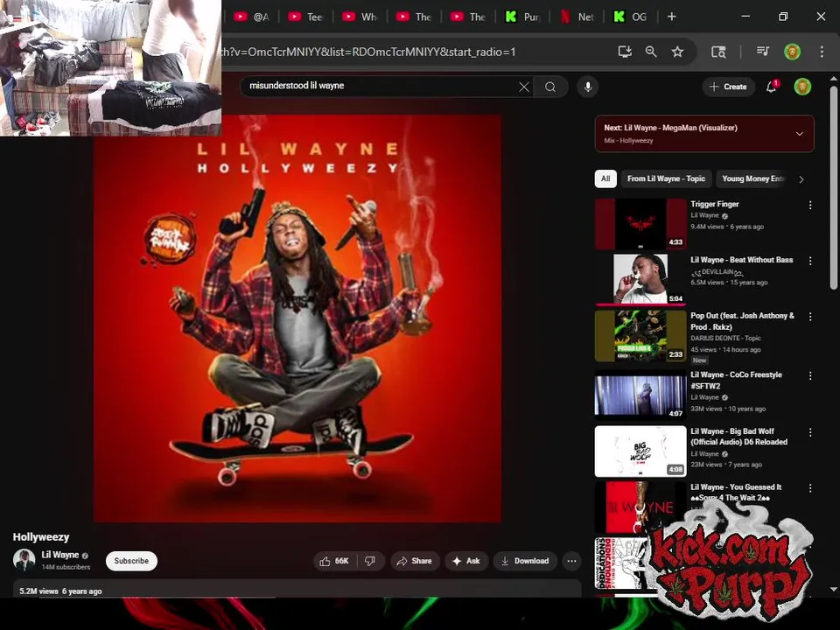Open the notifications bell
This screenshot has width=840, height=630.
pos(772,87)
